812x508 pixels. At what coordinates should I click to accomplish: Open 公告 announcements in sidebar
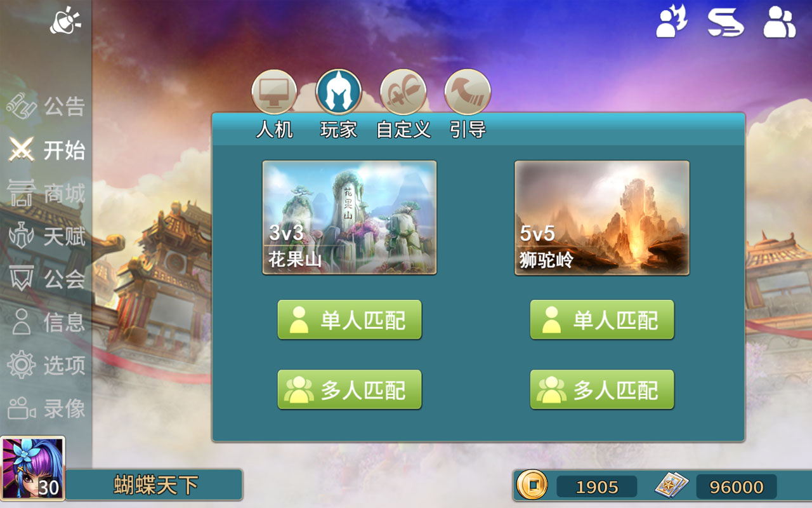click(x=46, y=106)
